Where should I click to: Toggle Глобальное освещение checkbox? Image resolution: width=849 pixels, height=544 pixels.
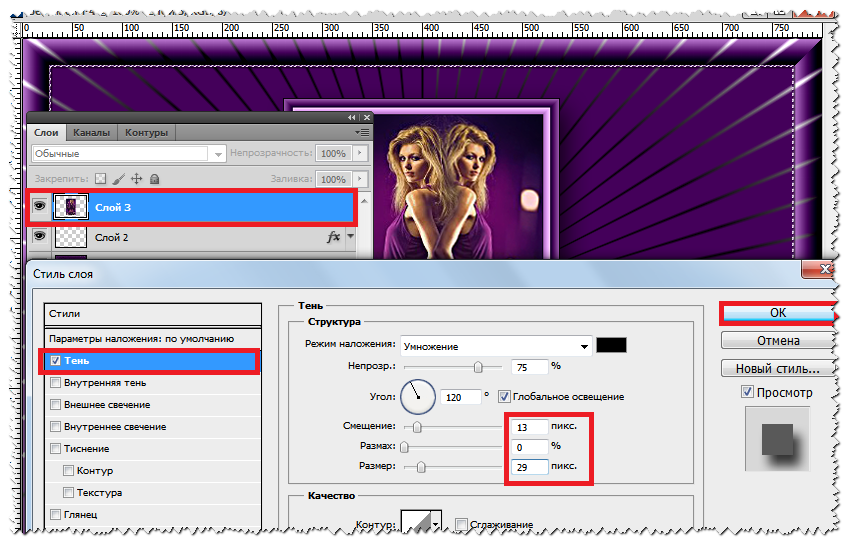pyautogui.click(x=504, y=397)
